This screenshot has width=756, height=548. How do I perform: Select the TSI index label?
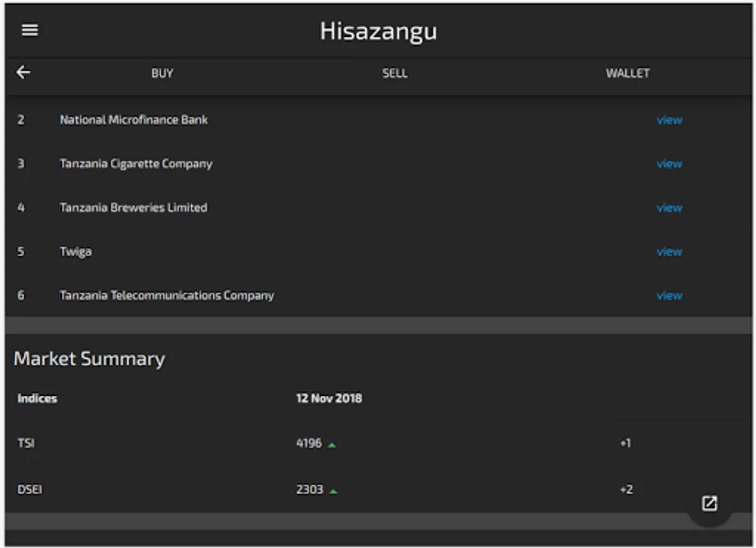coord(26,443)
